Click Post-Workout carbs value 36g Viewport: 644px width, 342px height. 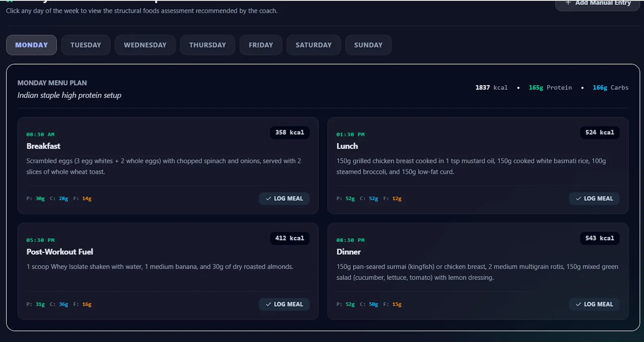pos(64,305)
